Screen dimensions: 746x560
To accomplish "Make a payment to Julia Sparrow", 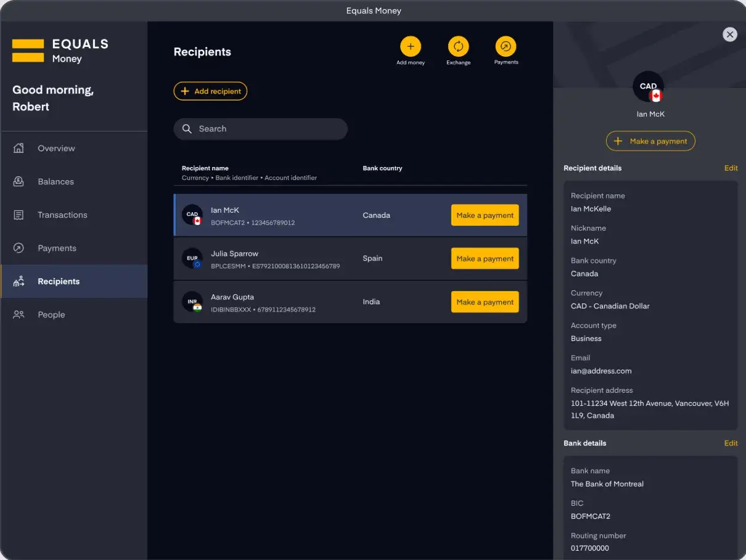I will [x=485, y=259].
